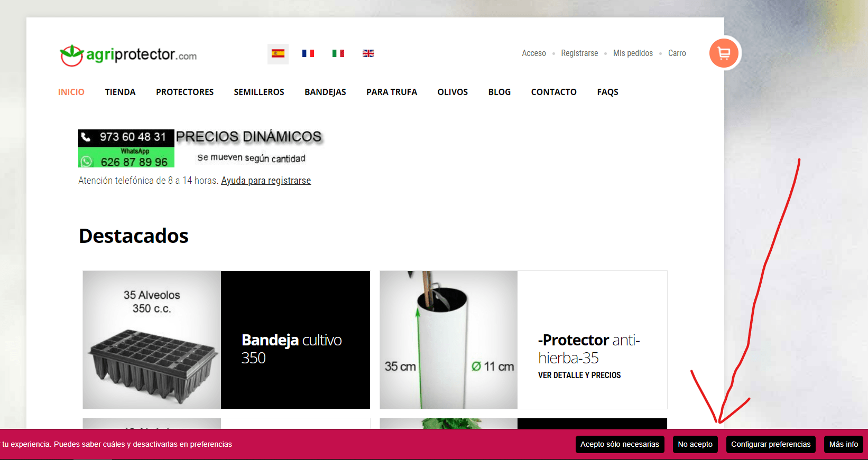
Task: Open the Ayuda para registrarse link
Action: pos(266,181)
